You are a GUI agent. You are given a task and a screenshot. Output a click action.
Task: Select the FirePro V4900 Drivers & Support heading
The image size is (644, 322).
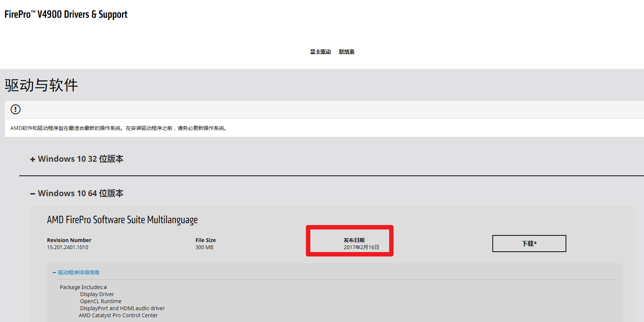click(x=66, y=14)
